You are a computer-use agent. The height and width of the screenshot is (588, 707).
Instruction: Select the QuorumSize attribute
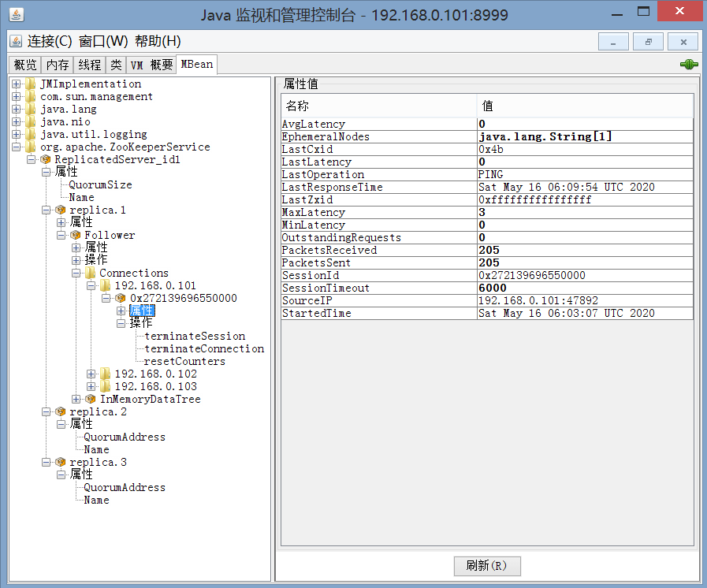(100, 185)
